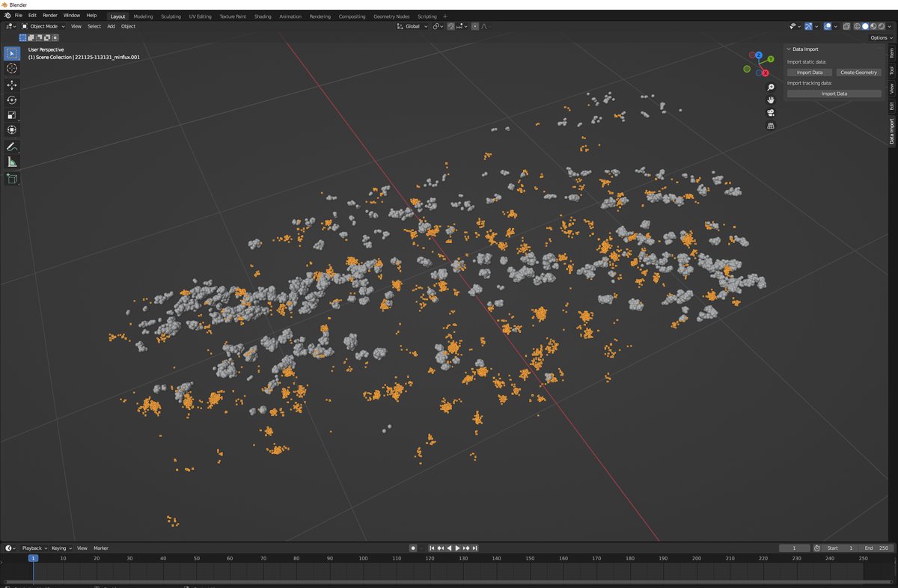Open the Add menu in viewport header
The image size is (898, 588).
tap(111, 26)
